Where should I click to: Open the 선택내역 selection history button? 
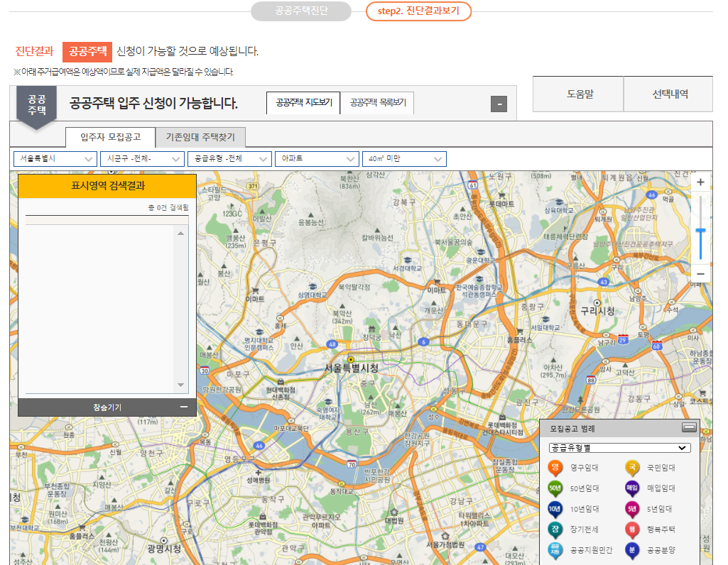pos(669,94)
